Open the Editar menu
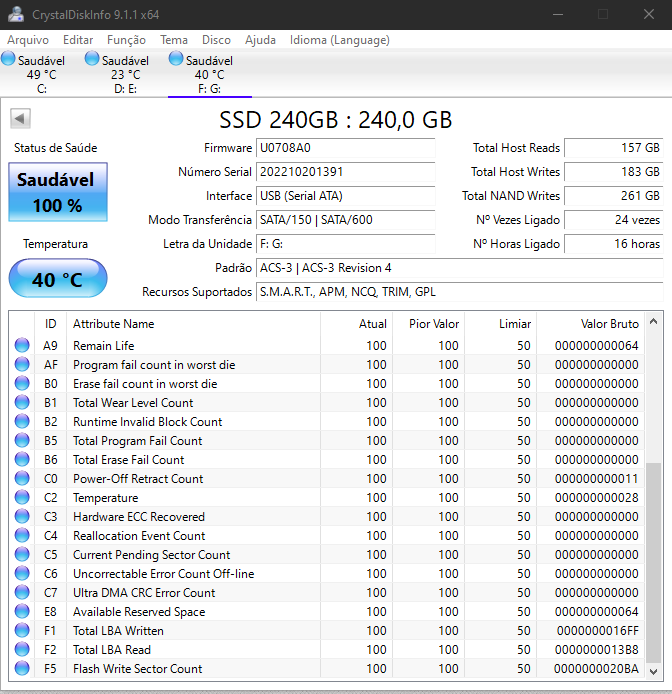Viewport: 672px width, 694px height. pos(78,40)
